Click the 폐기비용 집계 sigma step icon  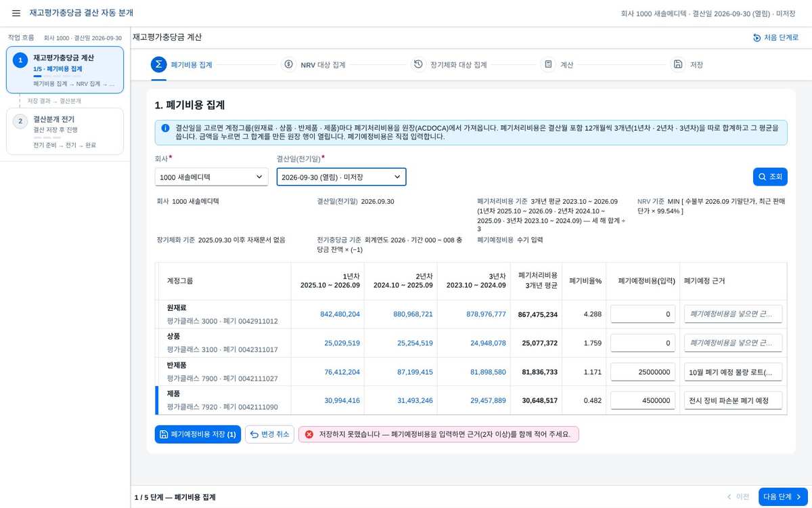pyautogui.click(x=158, y=64)
